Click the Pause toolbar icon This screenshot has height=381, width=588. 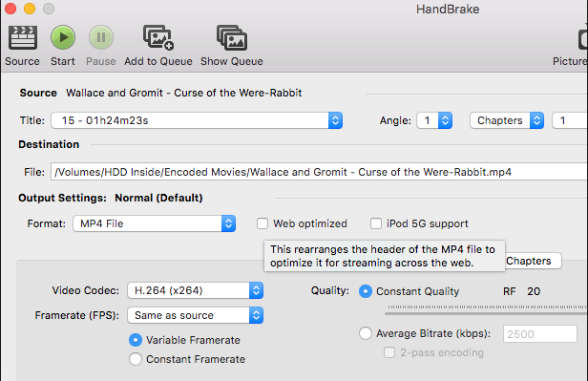[x=101, y=37]
